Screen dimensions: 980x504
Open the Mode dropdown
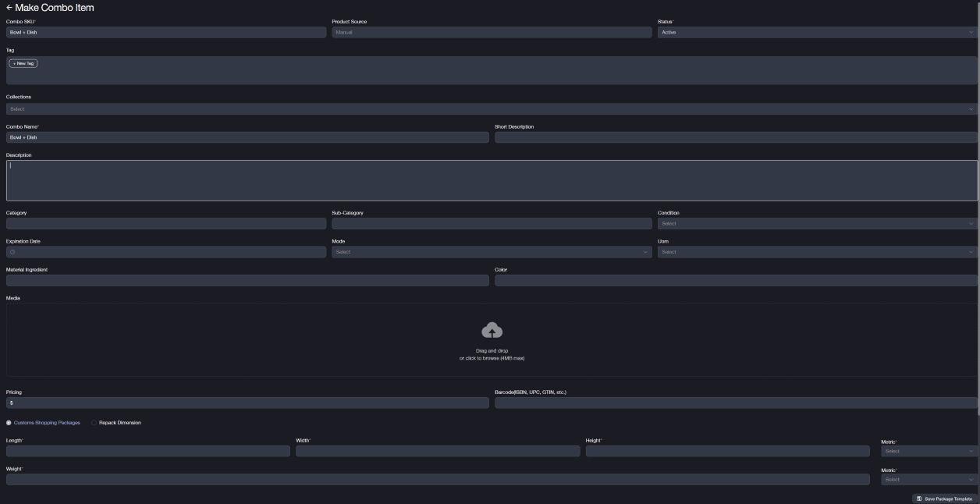coord(492,252)
